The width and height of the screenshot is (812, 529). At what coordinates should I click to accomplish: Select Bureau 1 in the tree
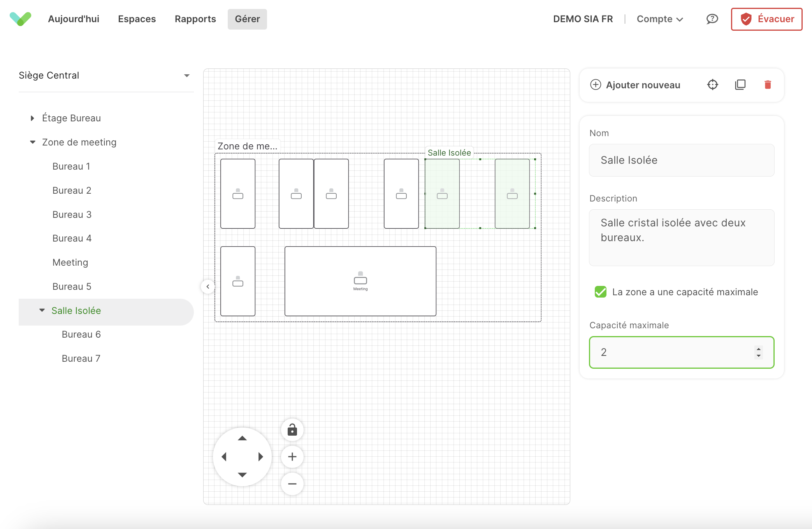[71, 166]
